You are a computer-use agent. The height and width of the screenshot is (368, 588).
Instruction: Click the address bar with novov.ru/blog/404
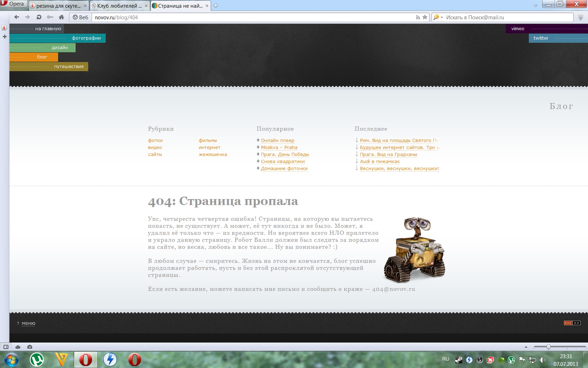[x=252, y=17]
